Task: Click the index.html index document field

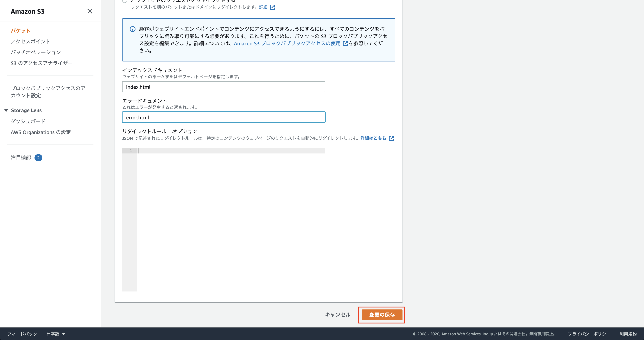Action: tap(224, 87)
